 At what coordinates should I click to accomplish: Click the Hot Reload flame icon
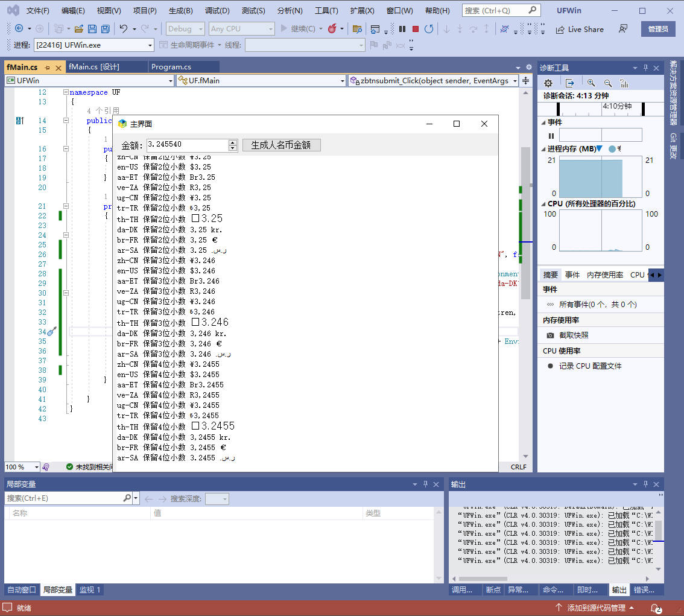[332, 29]
